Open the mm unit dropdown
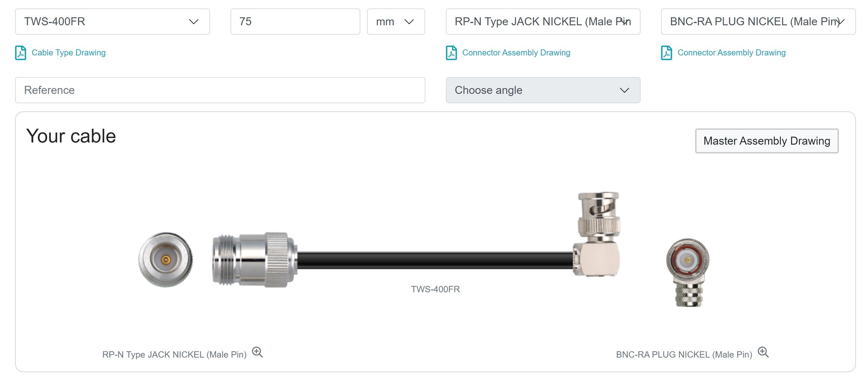868x379 pixels. (396, 22)
